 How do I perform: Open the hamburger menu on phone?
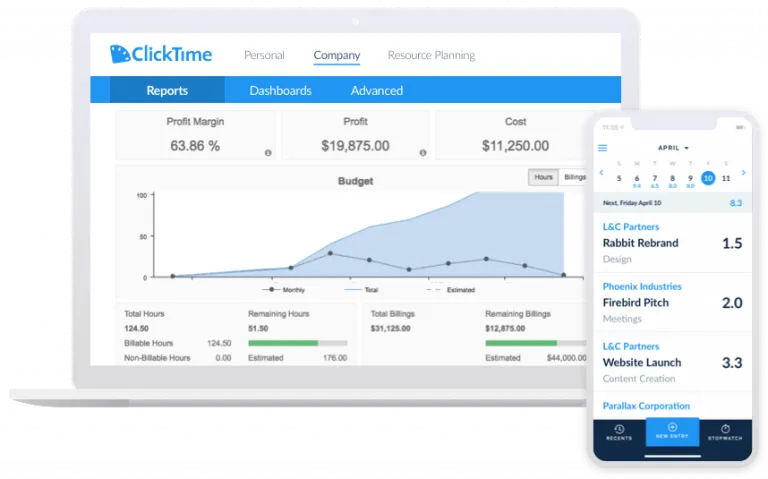[x=602, y=148]
